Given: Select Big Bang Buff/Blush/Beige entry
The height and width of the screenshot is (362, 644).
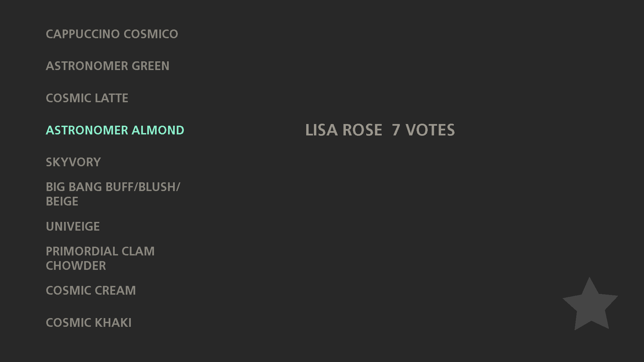Looking at the screenshot, I should [x=113, y=194].
